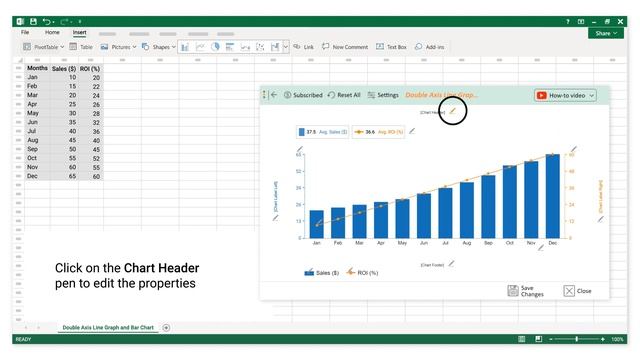Screen dimensions: 640x360
Task: Switch to normal view in status bar
Action: 522,339
